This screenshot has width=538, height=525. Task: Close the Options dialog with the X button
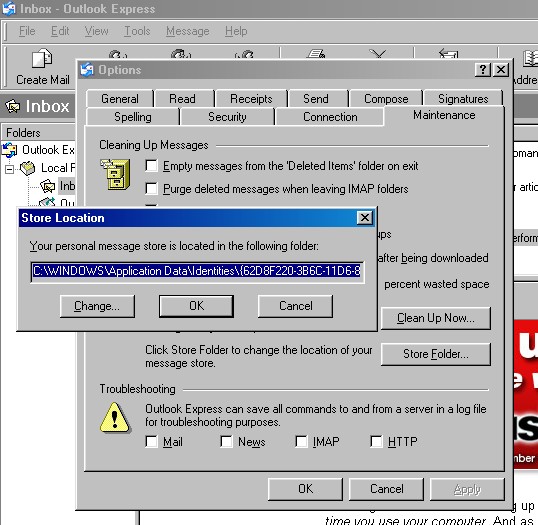[x=501, y=70]
